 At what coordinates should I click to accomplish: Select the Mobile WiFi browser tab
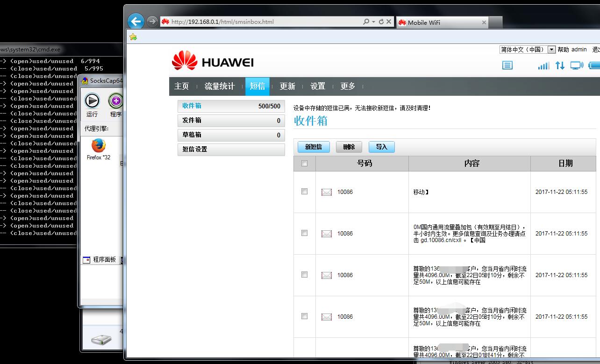(442, 22)
